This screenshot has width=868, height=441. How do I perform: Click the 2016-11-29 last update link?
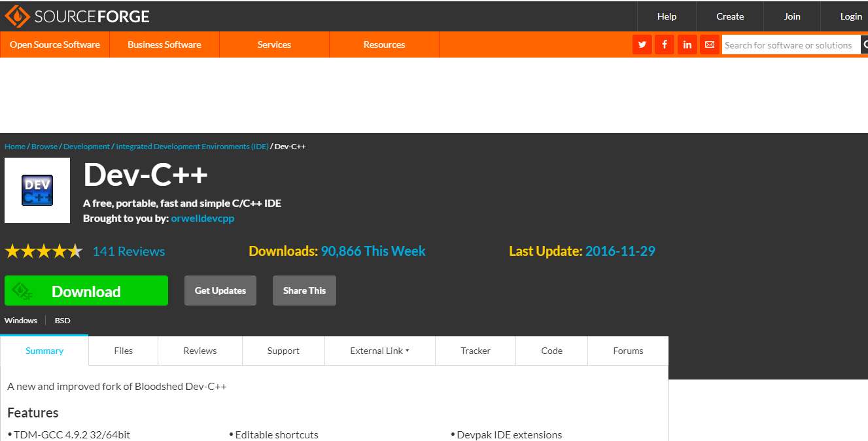tap(620, 251)
